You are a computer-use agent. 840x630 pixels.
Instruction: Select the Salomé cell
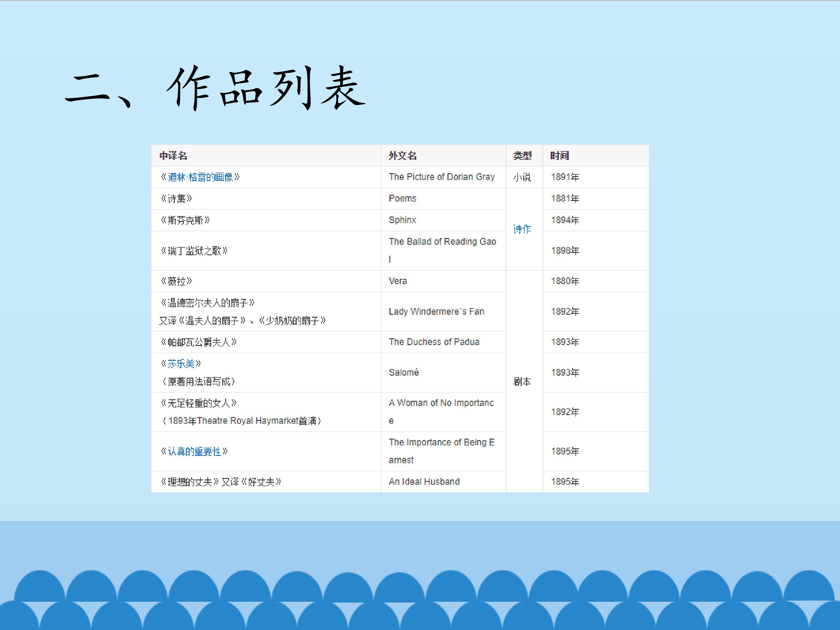(x=404, y=372)
